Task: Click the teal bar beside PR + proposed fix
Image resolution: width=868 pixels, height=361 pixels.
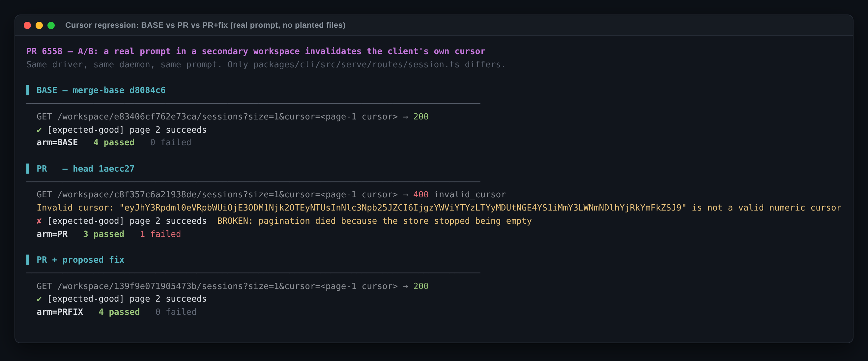Action: 28,260
